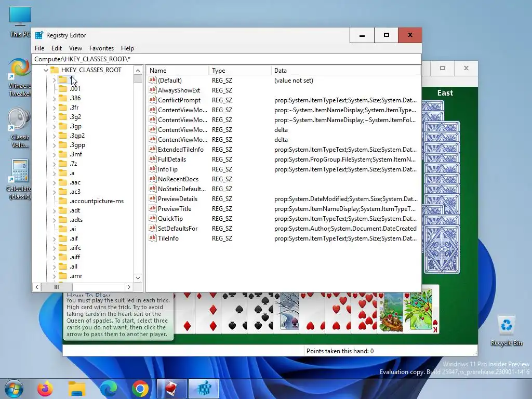Select the .ac3 tree key

[75, 192]
